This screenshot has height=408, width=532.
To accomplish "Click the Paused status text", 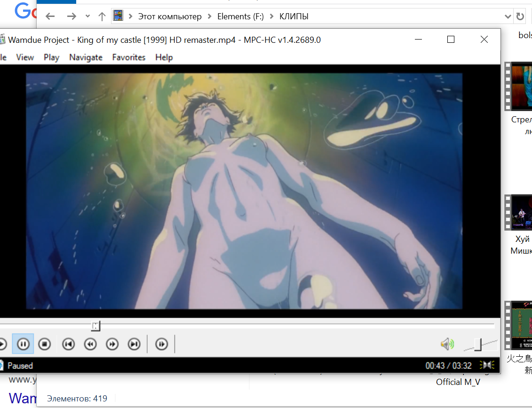I will [20, 366].
